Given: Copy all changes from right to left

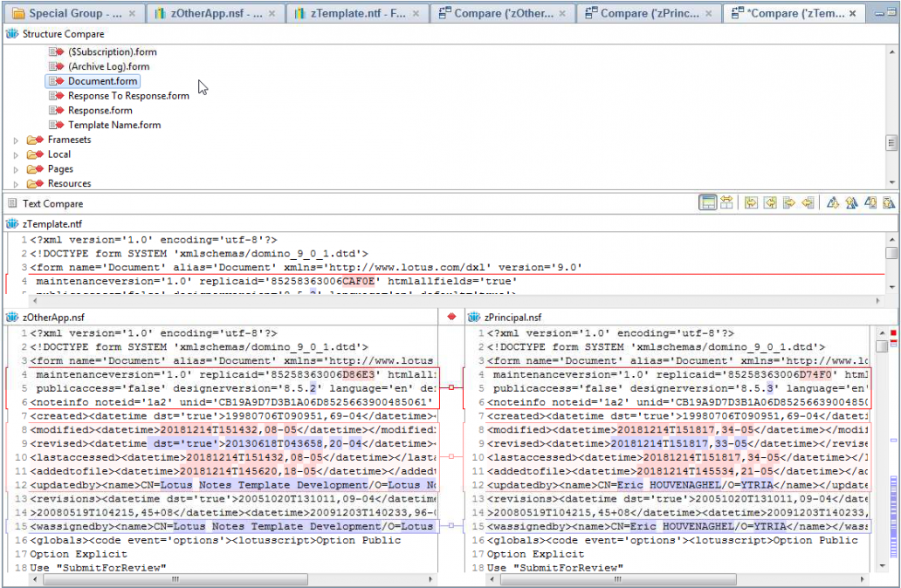Looking at the screenshot, I should click(770, 202).
